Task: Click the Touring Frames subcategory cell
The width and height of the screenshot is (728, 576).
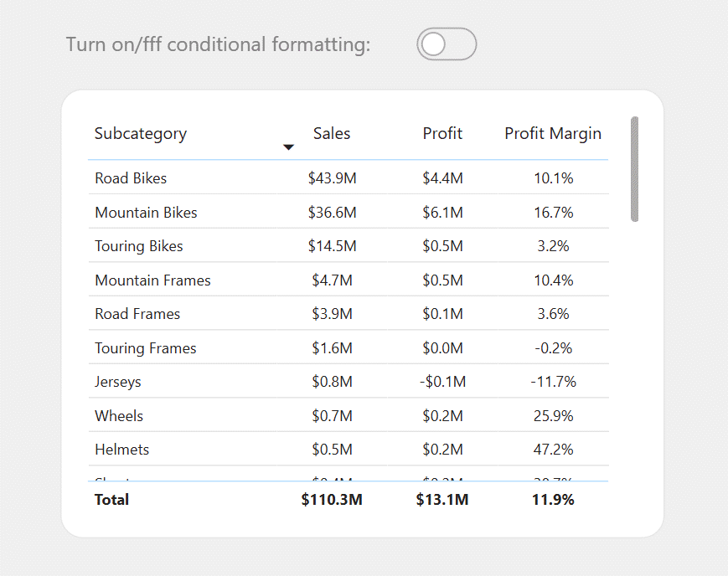Action: click(x=145, y=348)
